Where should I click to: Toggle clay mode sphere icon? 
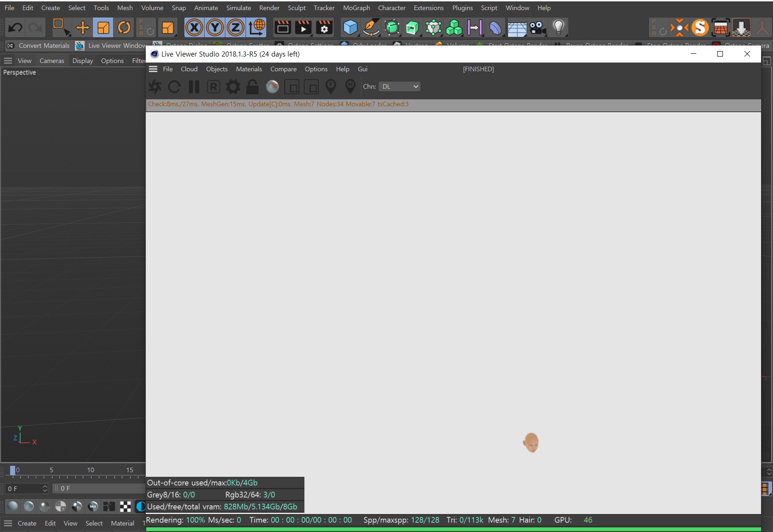pos(272,86)
